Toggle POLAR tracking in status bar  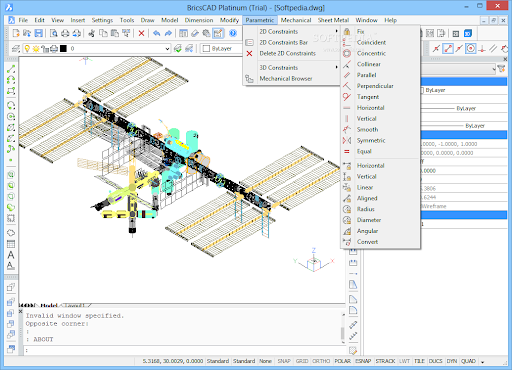coord(342,361)
